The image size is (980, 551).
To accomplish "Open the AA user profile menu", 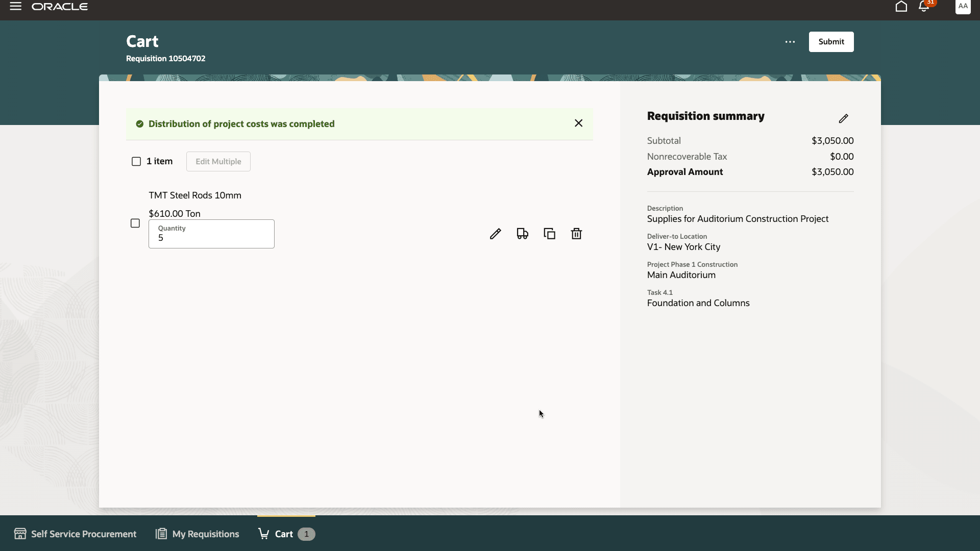I will point(963,7).
